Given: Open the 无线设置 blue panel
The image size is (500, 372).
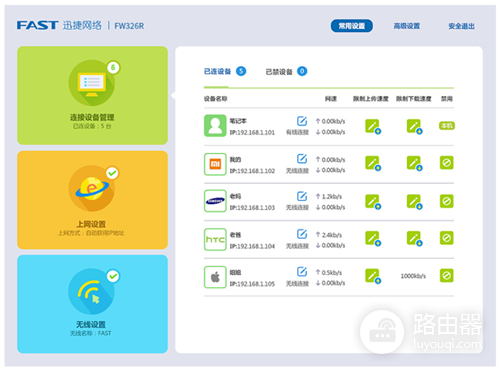Looking at the screenshot, I should (x=92, y=304).
